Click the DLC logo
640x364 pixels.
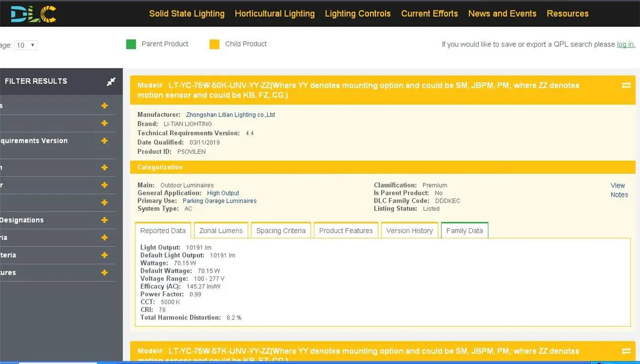[33, 14]
